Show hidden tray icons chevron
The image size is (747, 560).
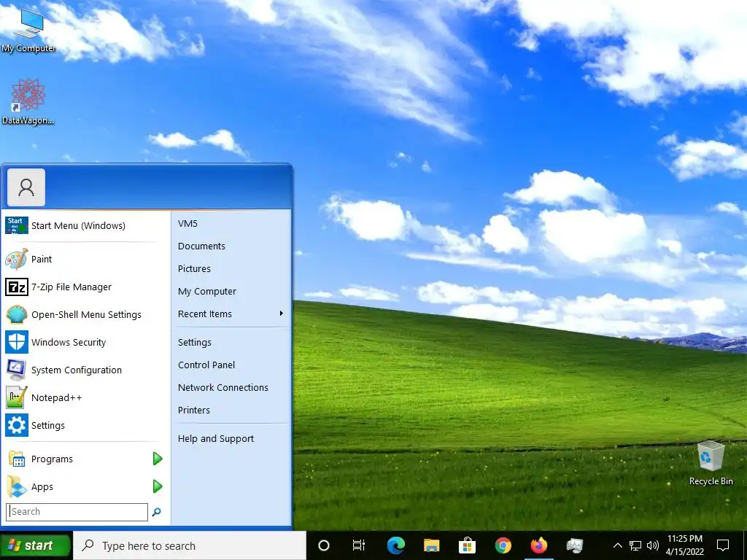click(617, 545)
